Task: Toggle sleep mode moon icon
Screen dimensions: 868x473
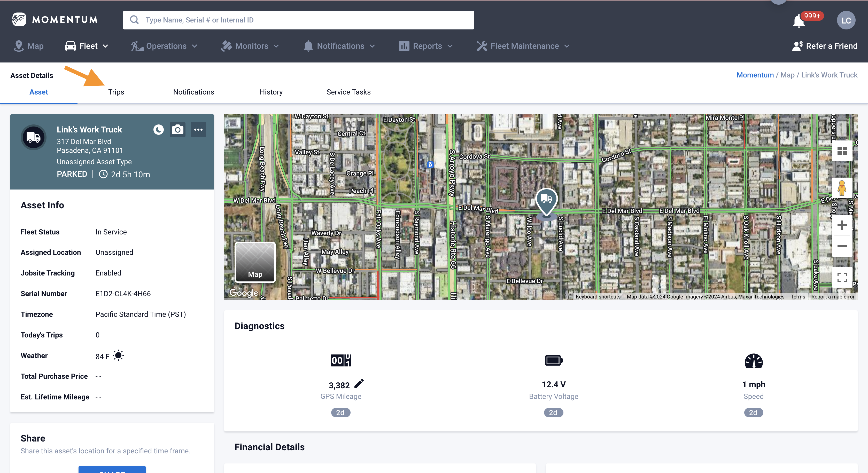Action: point(158,130)
